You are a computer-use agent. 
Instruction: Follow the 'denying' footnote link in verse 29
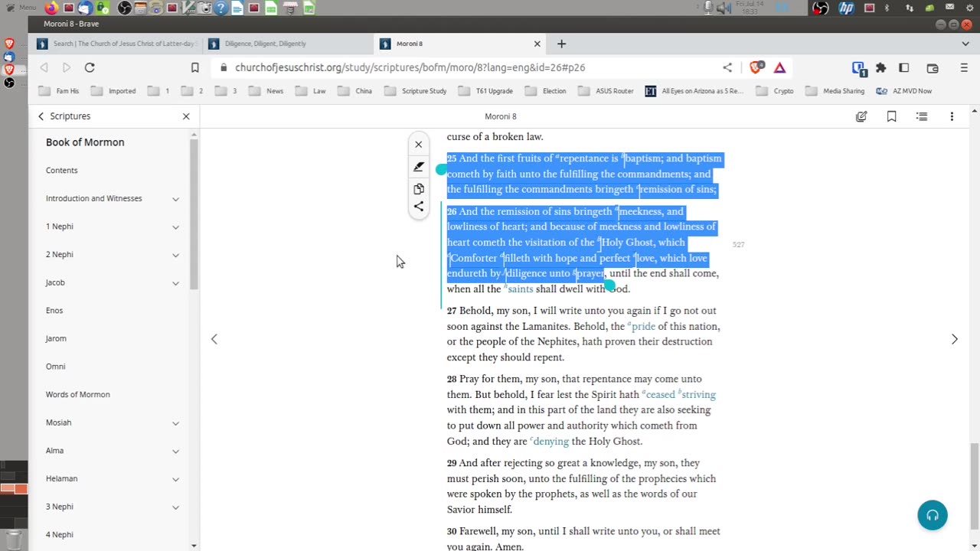coord(550,442)
